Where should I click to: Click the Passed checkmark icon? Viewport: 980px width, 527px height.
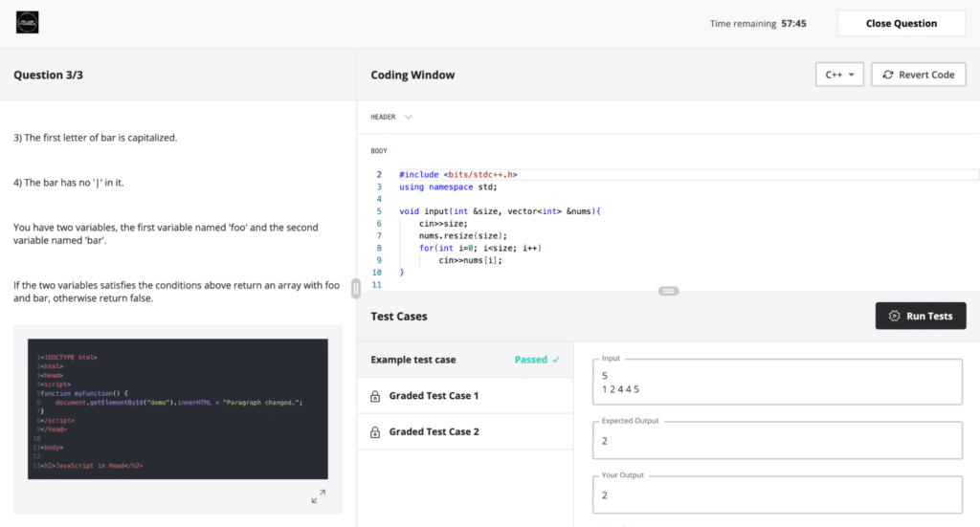coord(556,360)
